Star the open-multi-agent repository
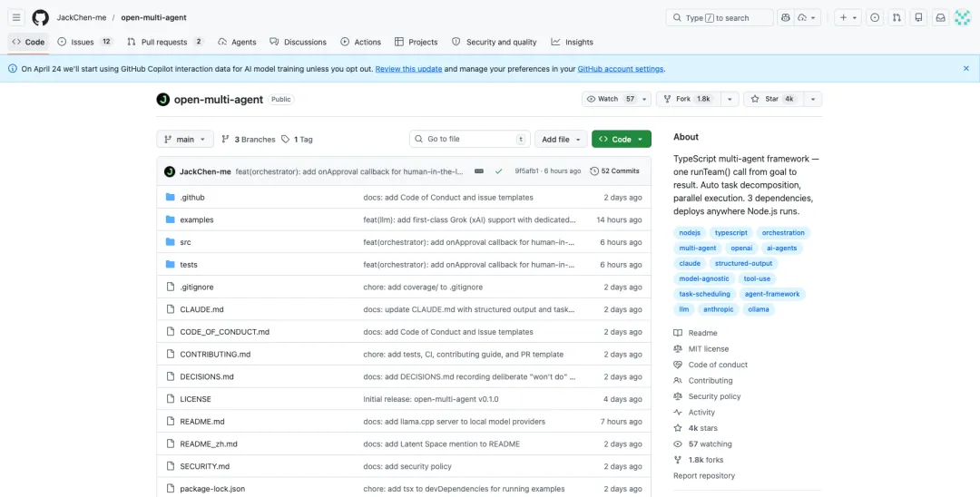This screenshot has height=497, width=980. pyautogui.click(x=773, y=99)
